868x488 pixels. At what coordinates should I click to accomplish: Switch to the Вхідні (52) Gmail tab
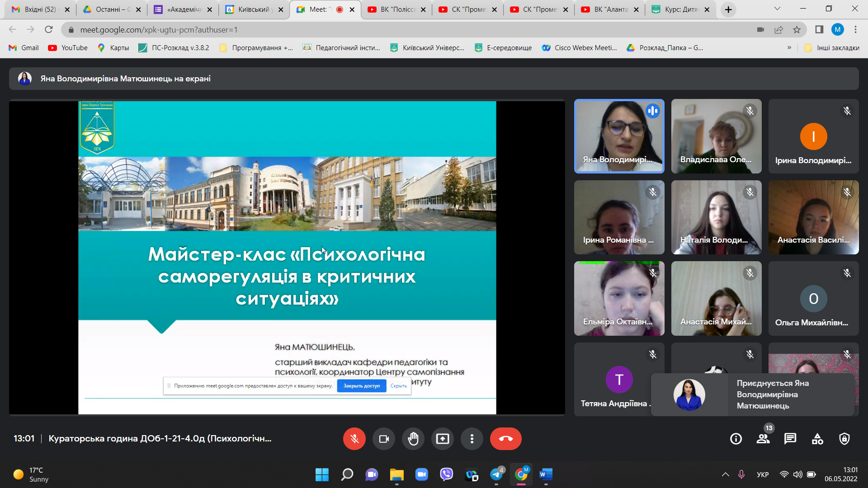point(38,9)
